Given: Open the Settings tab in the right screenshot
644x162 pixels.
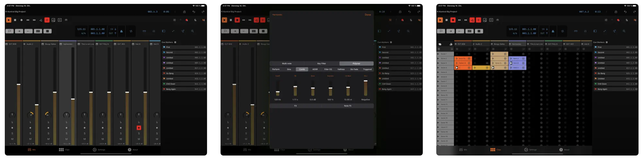Looking at the screenshot, I should click(x=530, y=150).
